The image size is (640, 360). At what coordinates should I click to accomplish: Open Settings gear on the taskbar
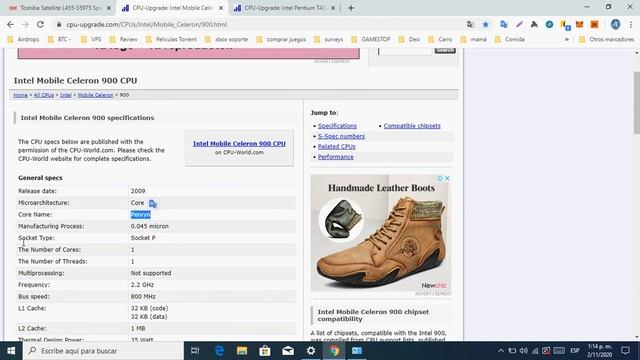point(311,351)
